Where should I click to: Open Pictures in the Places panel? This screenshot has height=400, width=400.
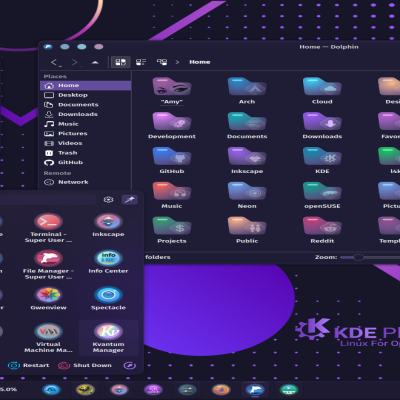86,134
